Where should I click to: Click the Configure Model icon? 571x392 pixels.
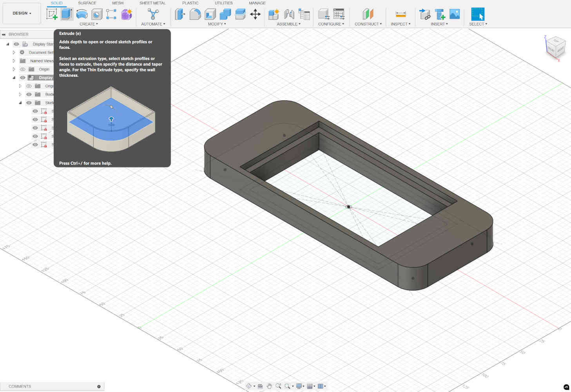coord(324,15)
